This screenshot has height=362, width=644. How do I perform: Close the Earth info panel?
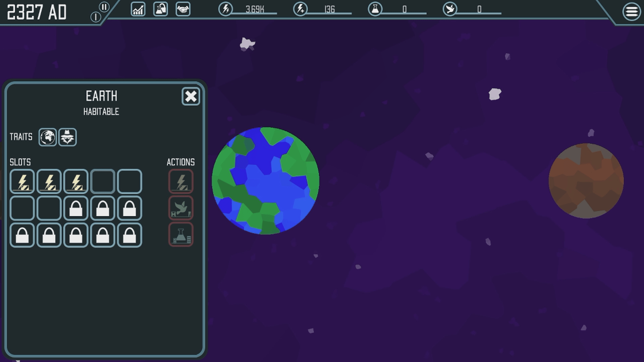coord(191,97)
